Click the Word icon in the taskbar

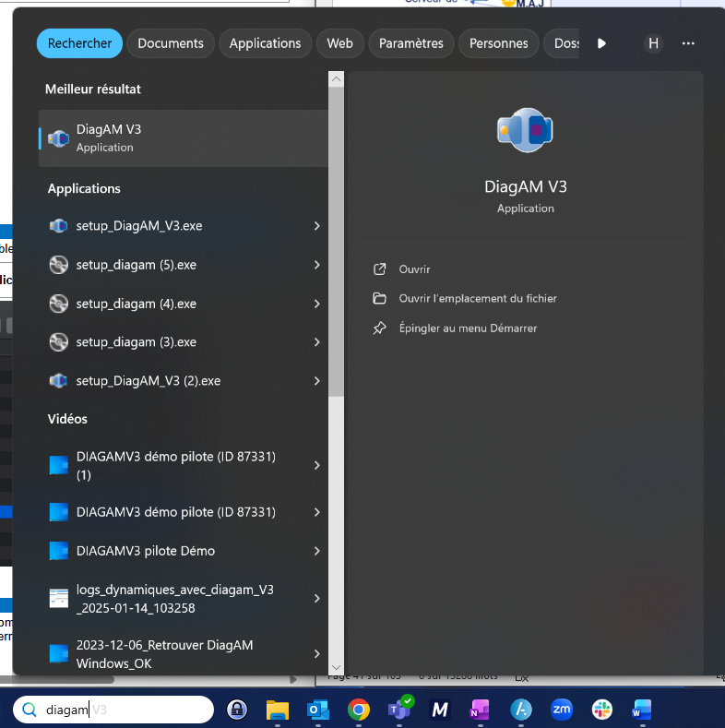click(x=642, y=709)
